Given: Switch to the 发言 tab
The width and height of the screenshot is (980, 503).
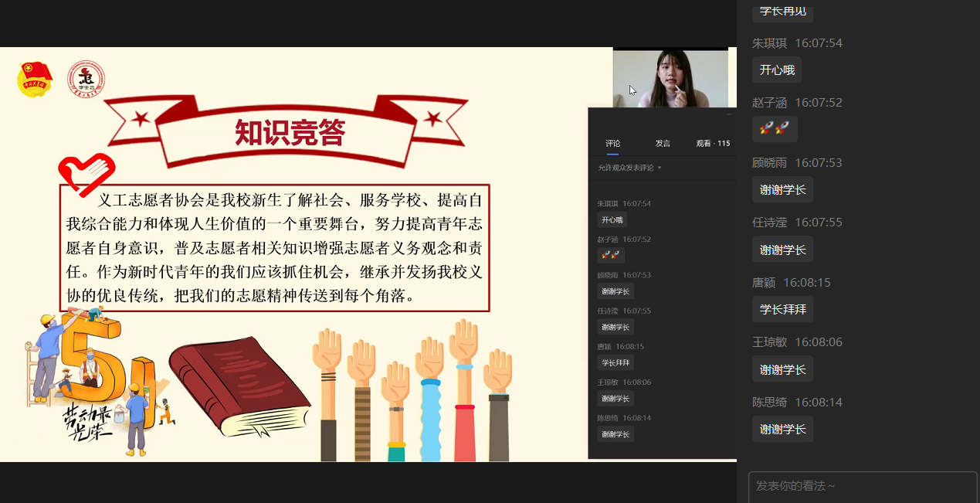Looking at the screenshot, I should pos(663,144).
